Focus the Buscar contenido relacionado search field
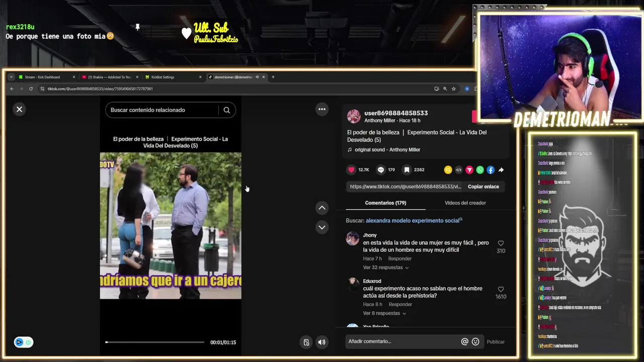Viewport: 644px width, 362px height. click(x=162, y=110)
